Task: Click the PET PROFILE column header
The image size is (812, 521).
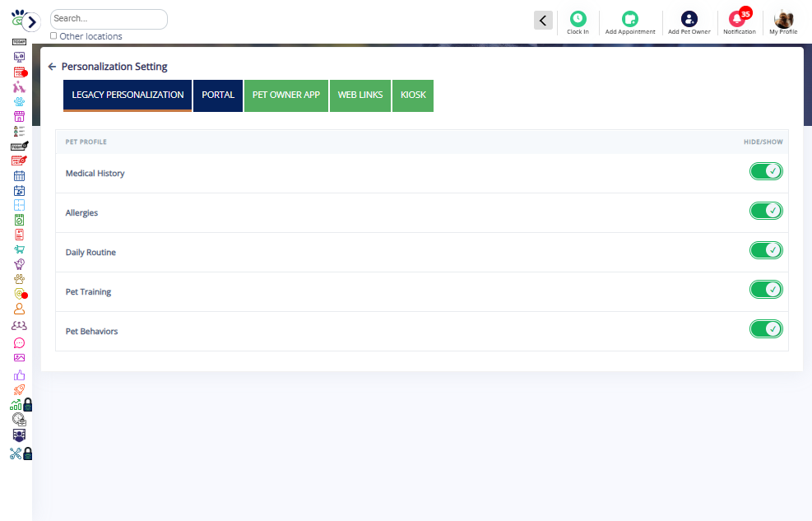Action: 86,142
